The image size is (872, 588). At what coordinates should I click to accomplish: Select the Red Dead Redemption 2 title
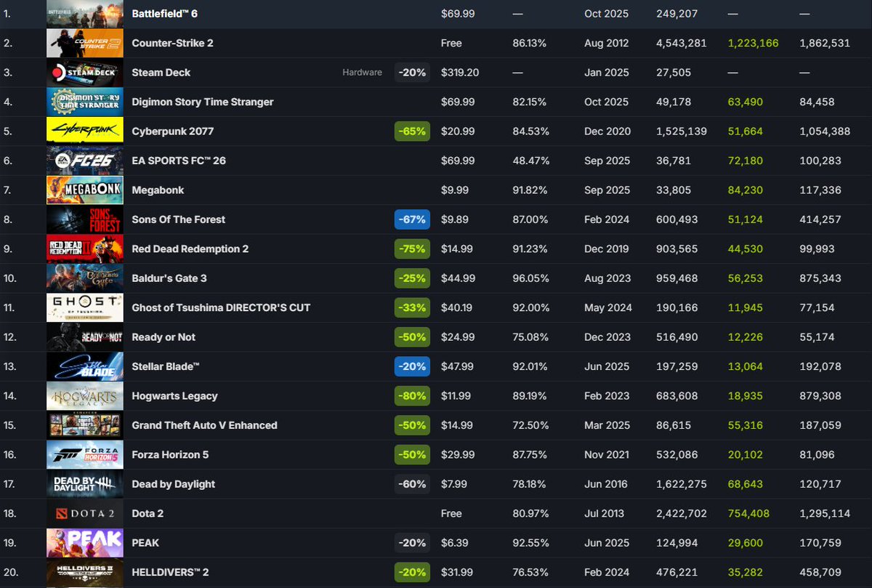click(x=191, y=249)
